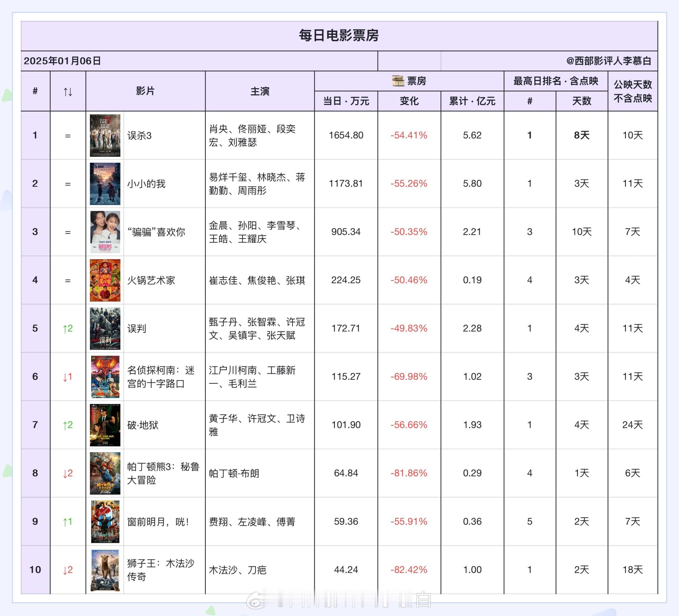Open the 火锅艺术家 poster thumbnail

coord(105,280)
